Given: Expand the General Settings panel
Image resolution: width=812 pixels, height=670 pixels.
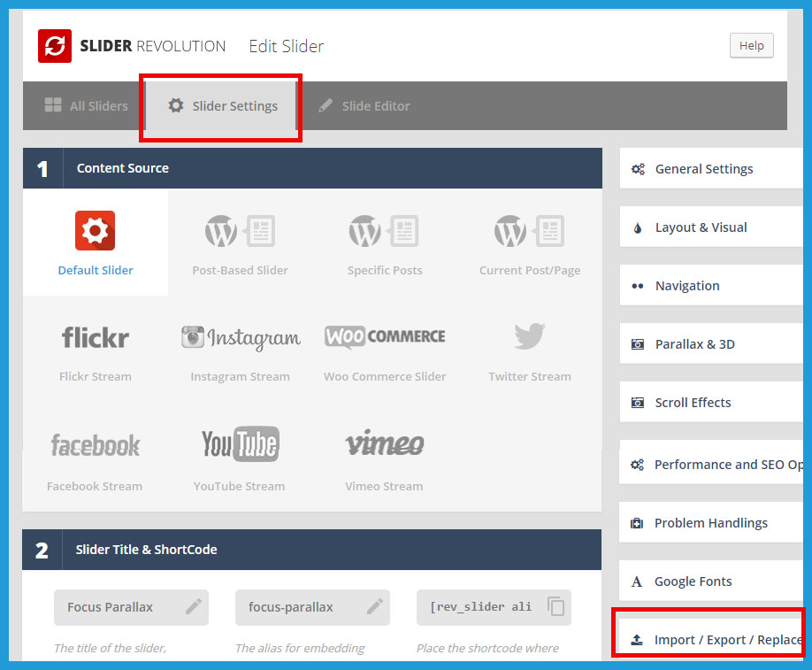Looking at the screenshot, I should pyautogui.click(x=711, y=168).
